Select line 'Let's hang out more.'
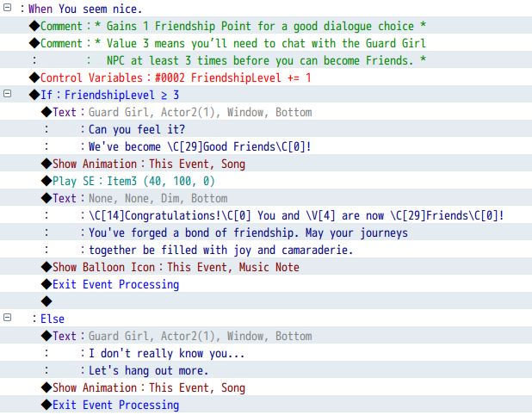The width and height of the screenshot is (532, 415). coord(266,370)
